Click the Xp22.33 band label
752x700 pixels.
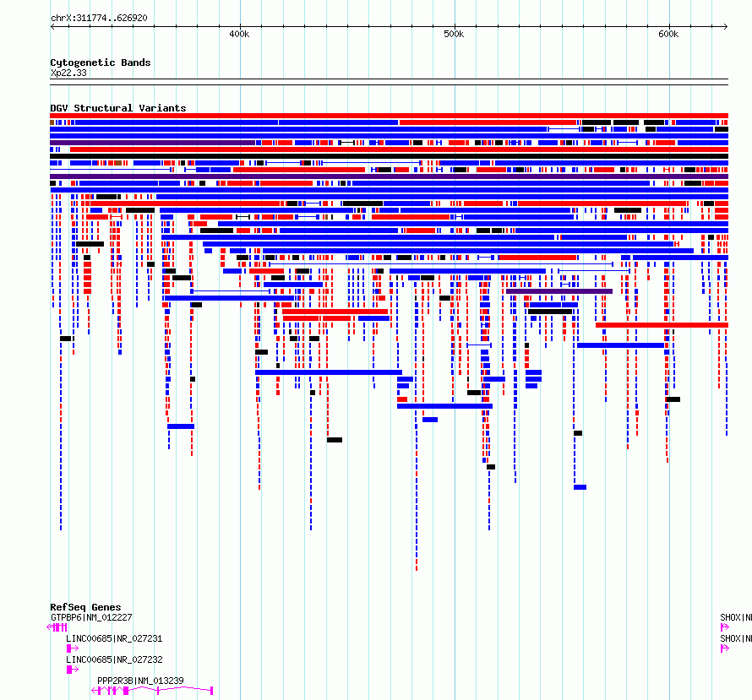(68, 73)
